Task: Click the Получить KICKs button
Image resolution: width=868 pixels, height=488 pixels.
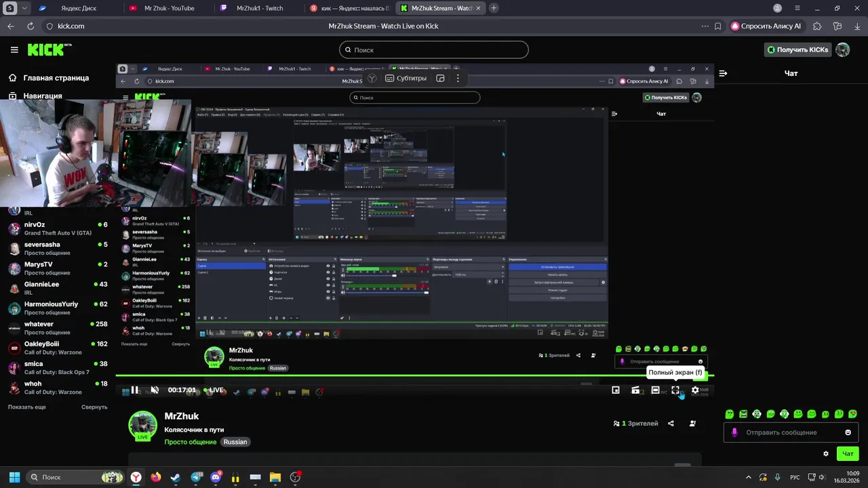Action: coord(797,49)
